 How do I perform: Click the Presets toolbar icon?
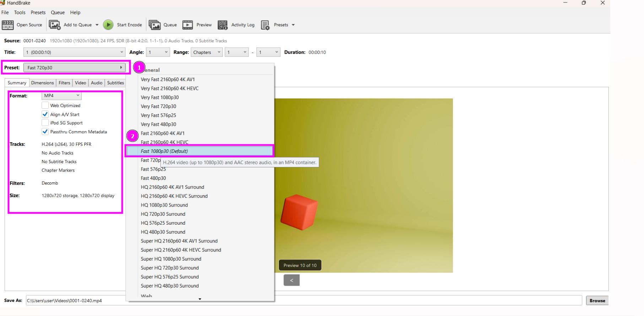point(265,25)
